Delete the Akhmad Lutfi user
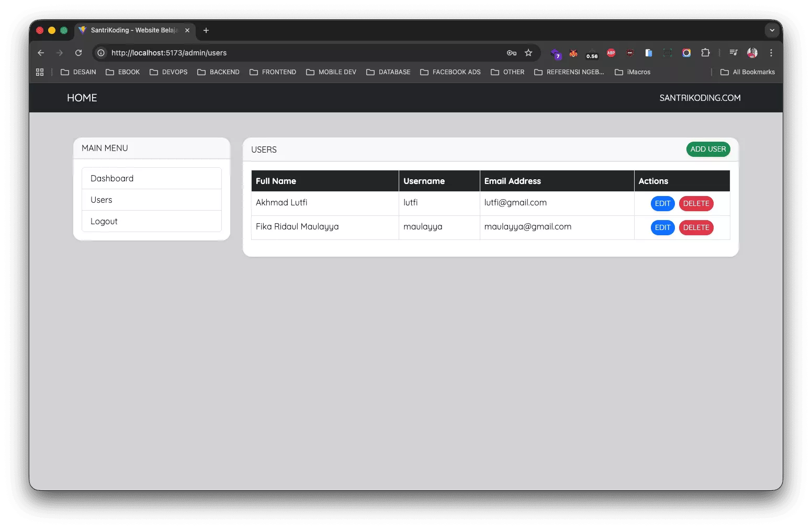The image size is (812, 529). point(696,203)
